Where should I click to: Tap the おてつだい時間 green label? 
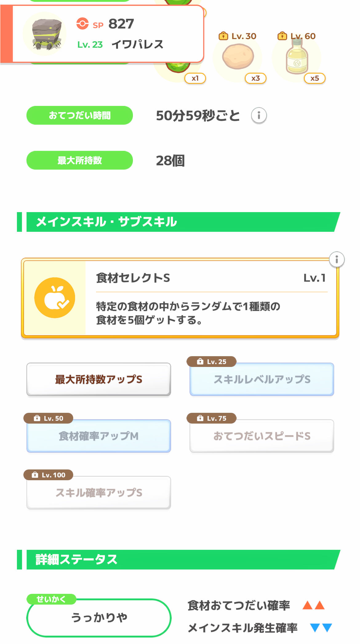[80, 115]
